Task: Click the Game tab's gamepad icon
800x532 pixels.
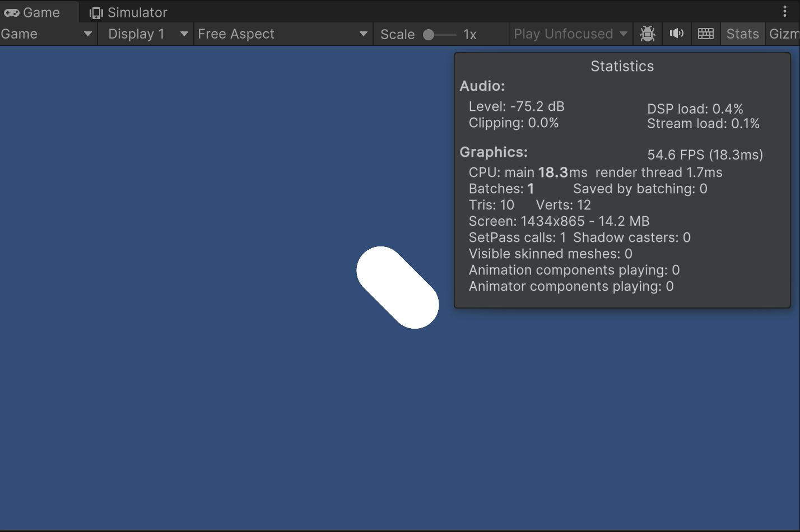Action: tap(12, 12)
